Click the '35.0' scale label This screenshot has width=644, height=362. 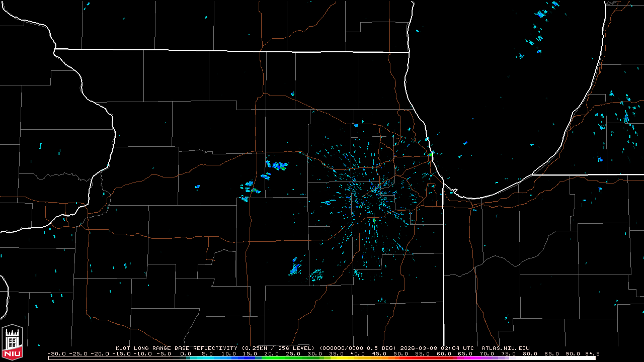[x=336, y=354]
